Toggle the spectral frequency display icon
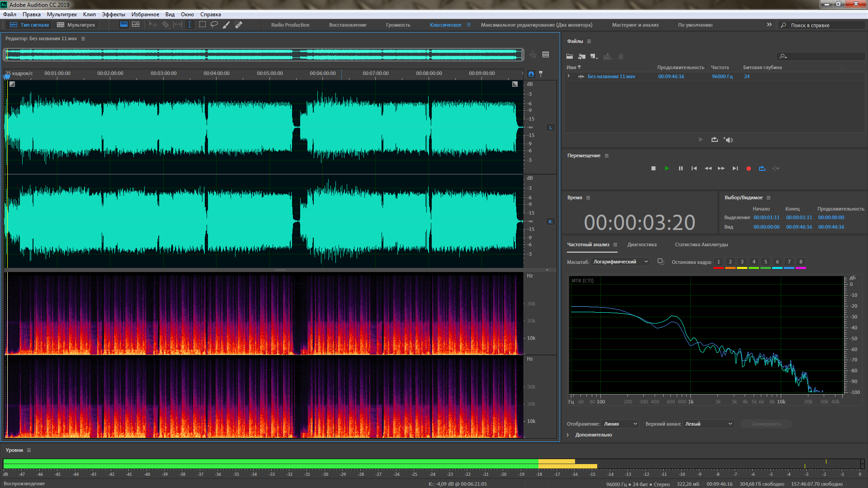The width and height of the screenshot is (868, 488). (123, 24)
